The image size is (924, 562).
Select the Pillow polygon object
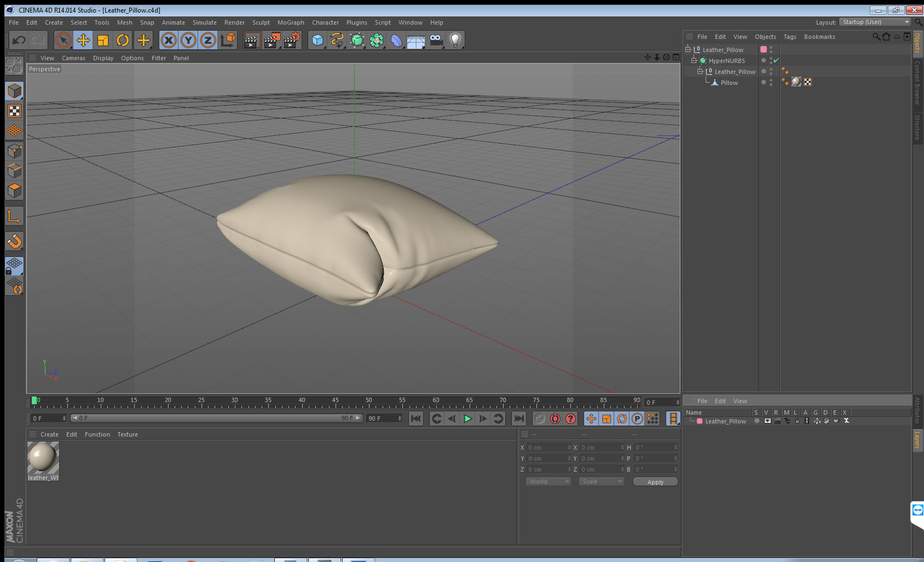[729, 83]
